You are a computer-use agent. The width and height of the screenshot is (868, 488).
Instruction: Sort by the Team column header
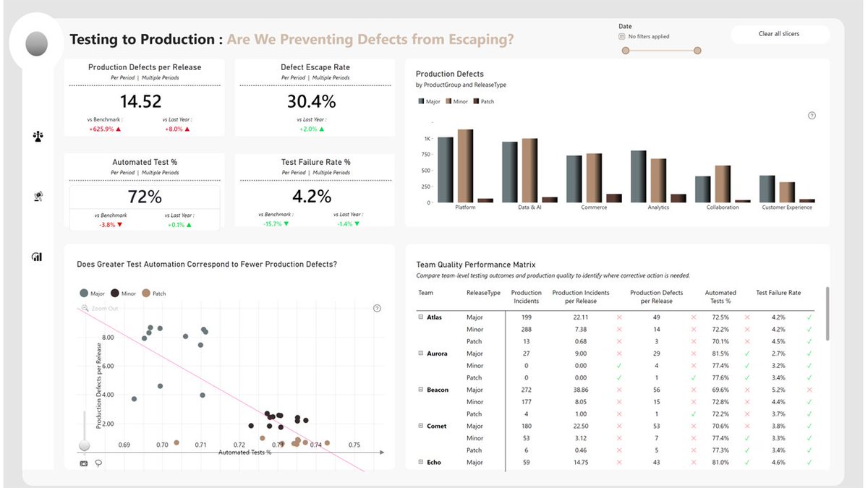(x=425, y=293)
